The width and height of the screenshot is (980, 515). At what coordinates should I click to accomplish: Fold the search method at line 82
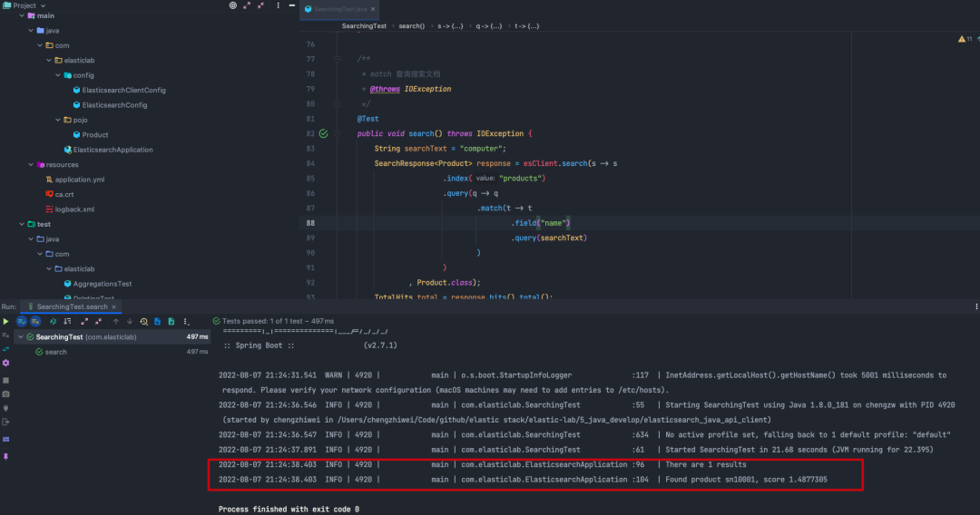[x=337, y=133]
